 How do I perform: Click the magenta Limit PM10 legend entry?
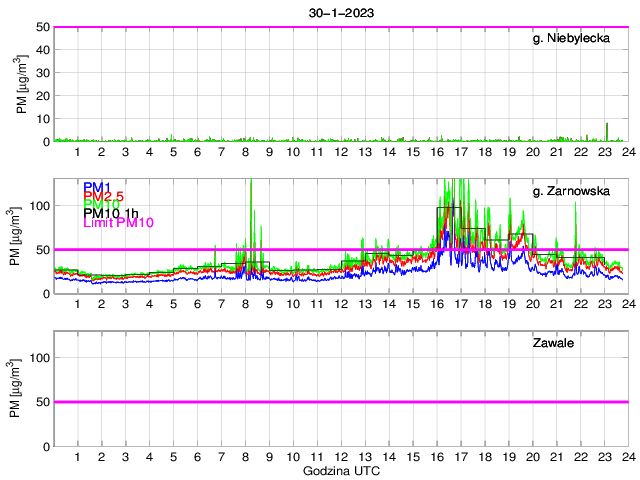tap(120, 222)
